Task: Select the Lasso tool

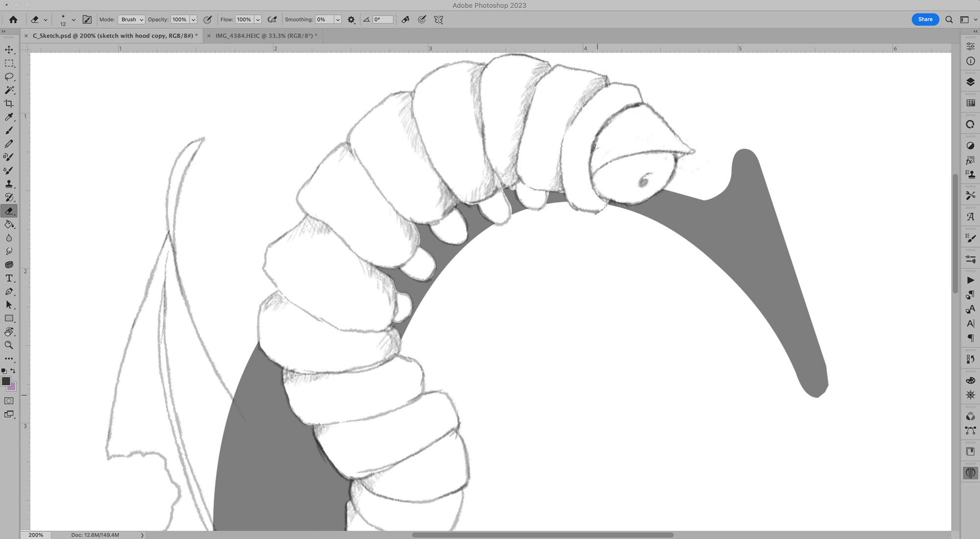Action: [9, 77]
